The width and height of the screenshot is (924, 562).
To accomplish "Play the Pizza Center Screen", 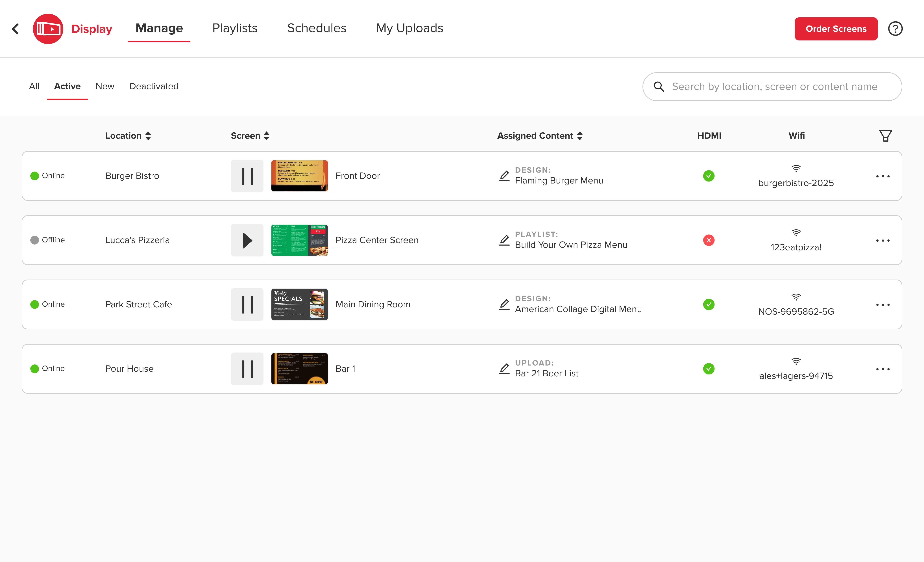I will click(x=247, y=240).
